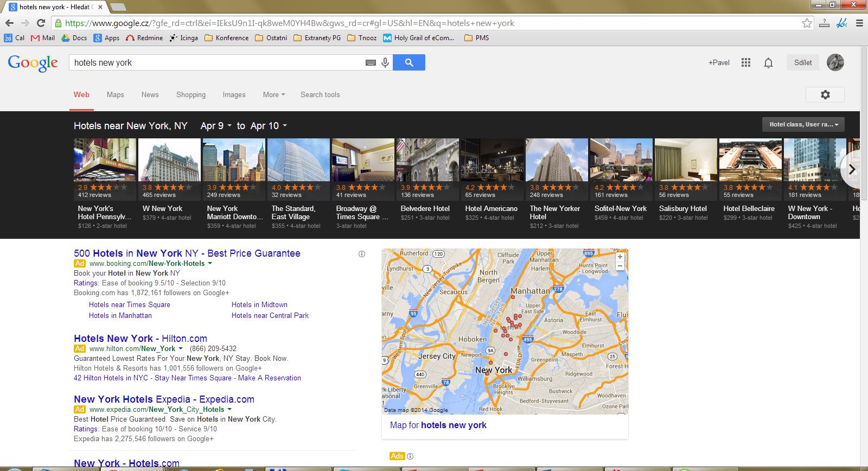This screenshot has width=868, height=471.
Task: Select the Web tab
Action: [x=81, y=94]
